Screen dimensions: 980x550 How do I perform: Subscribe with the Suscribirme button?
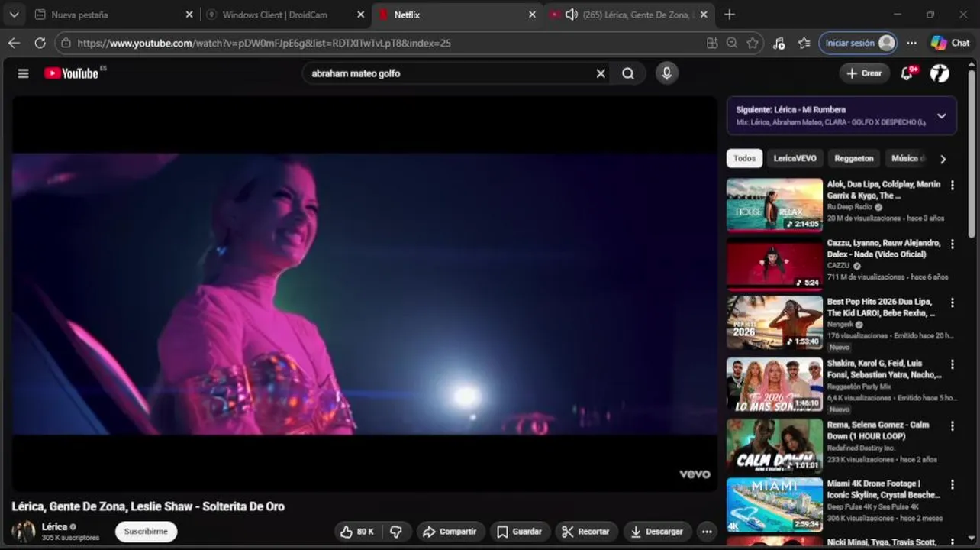tap(146, 532)
